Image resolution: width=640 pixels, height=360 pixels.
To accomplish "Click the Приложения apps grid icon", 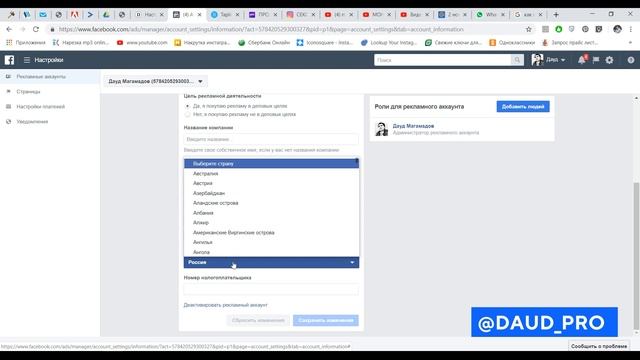I will [9, 42].
